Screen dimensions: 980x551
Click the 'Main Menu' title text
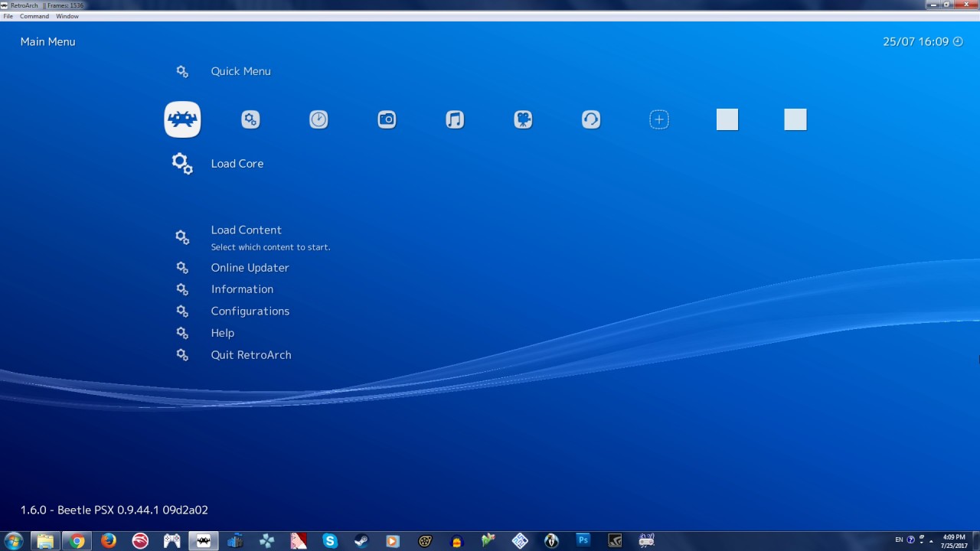click(48, 41)
